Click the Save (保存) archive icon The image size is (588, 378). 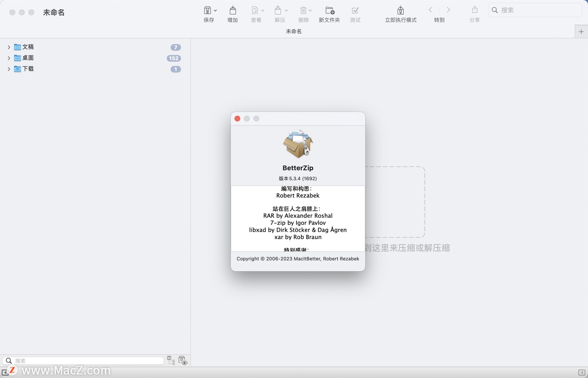pos(207,10)
